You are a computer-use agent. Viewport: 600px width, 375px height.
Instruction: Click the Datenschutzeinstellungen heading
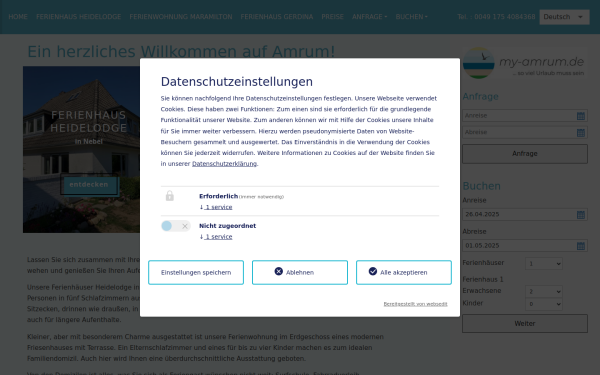pyautogui.click(x=236, y=82)
